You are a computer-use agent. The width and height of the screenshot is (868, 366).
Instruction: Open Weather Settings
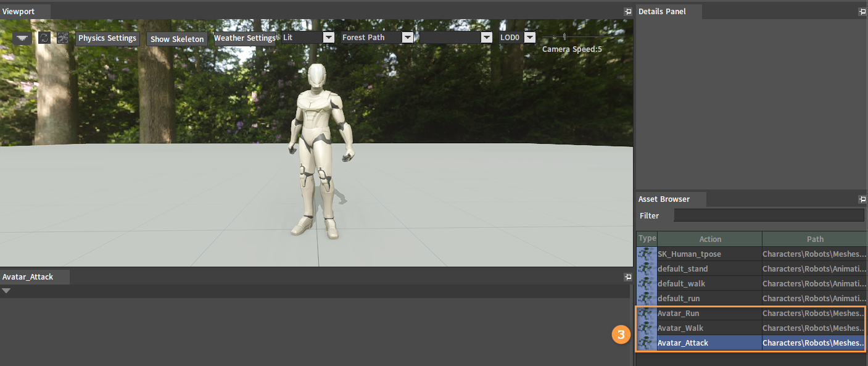[244, 38]
